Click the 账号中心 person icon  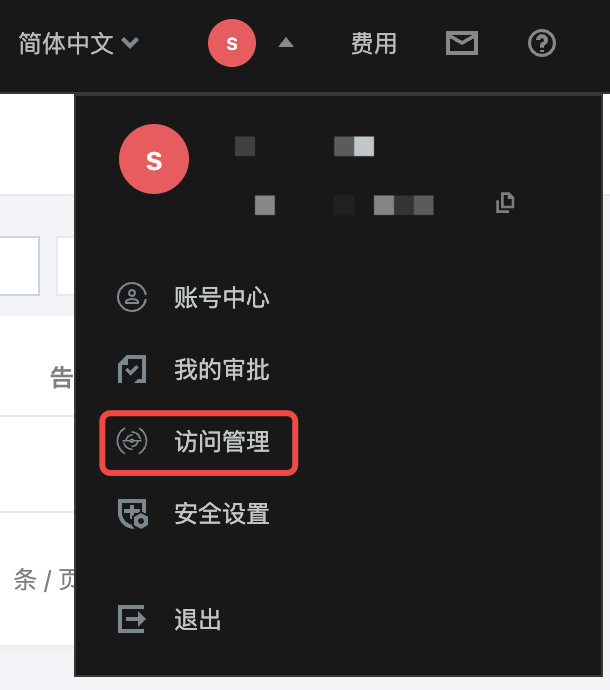tap(132, 297)
